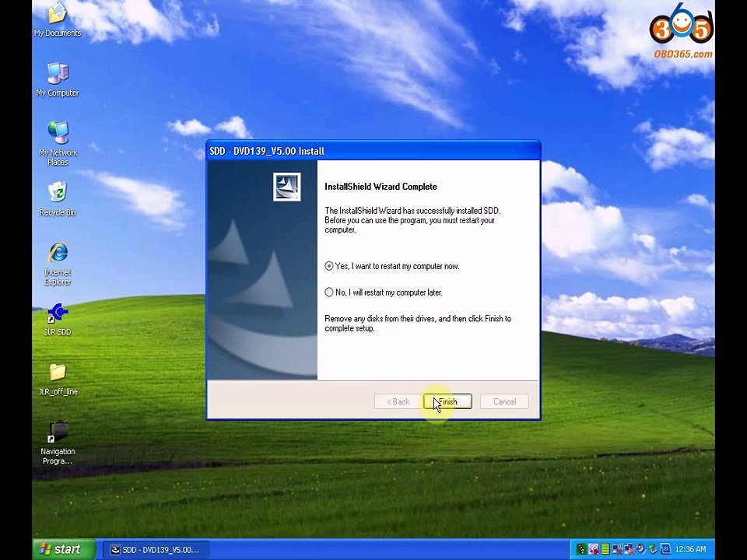Click the 'InstallShield Wizard Complete' heading
Screen dimensions: 747x560
[381, 187]
